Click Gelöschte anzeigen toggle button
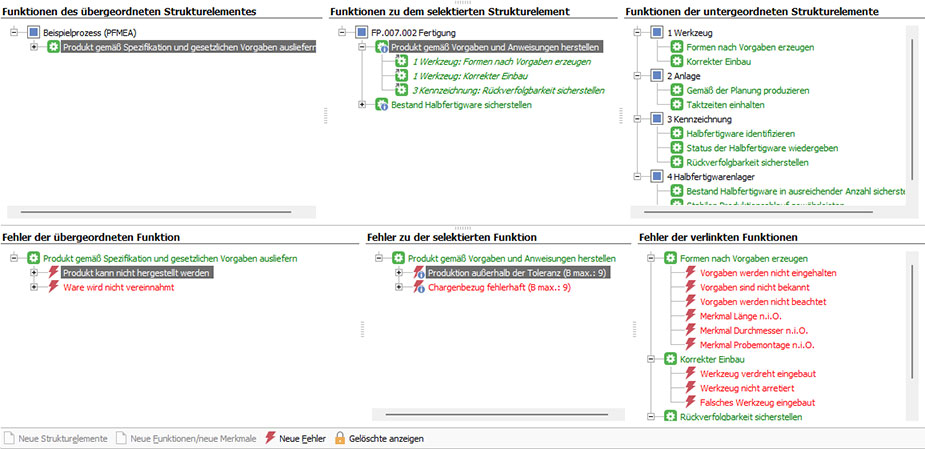 386,438
